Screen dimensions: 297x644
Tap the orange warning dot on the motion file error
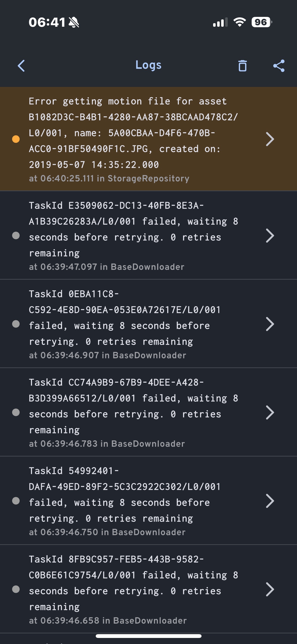16,139
